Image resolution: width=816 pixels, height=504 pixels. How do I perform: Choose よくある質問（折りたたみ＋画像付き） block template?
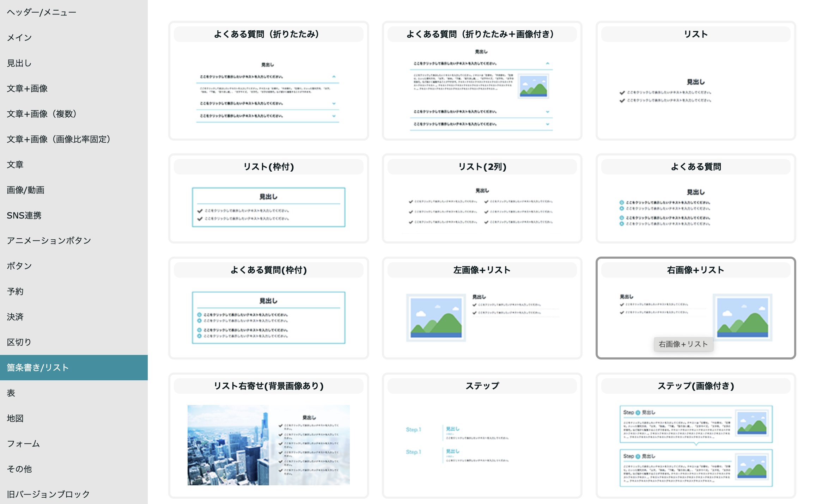pos(482,81)
